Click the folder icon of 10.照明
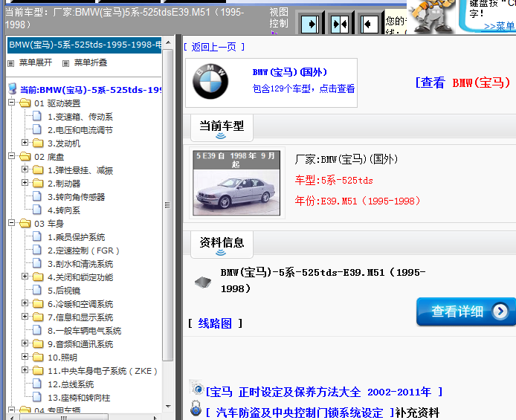Image resolution: width=516 pixels, height=420 pixels. click(38, 357)
